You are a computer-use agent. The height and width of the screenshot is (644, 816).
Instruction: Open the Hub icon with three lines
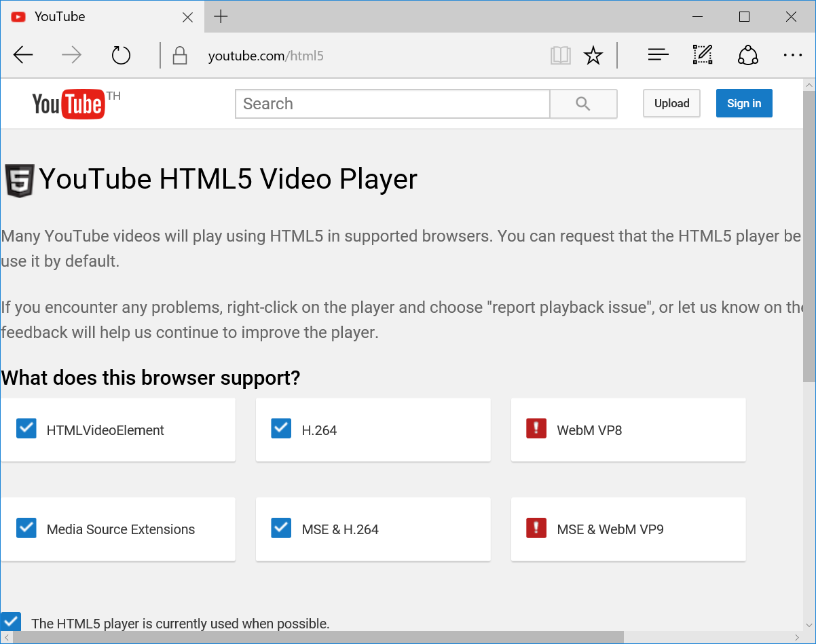pyautogui.click(x=659, y=55)
